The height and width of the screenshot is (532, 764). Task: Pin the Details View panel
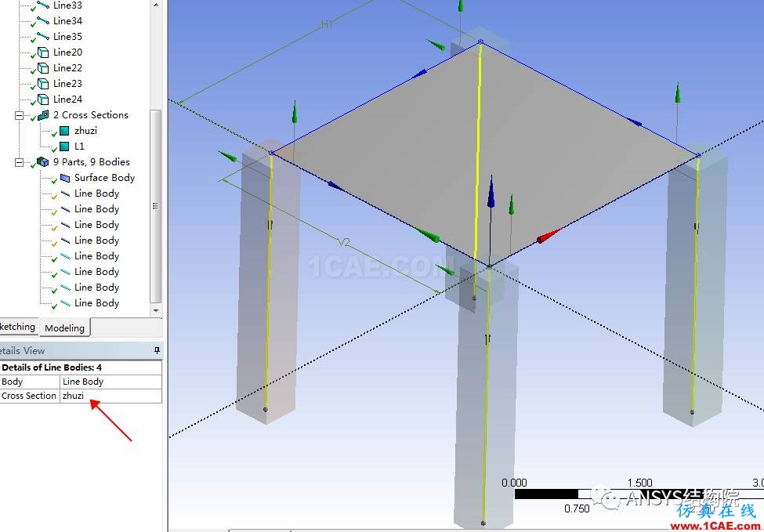pos(157,350)
